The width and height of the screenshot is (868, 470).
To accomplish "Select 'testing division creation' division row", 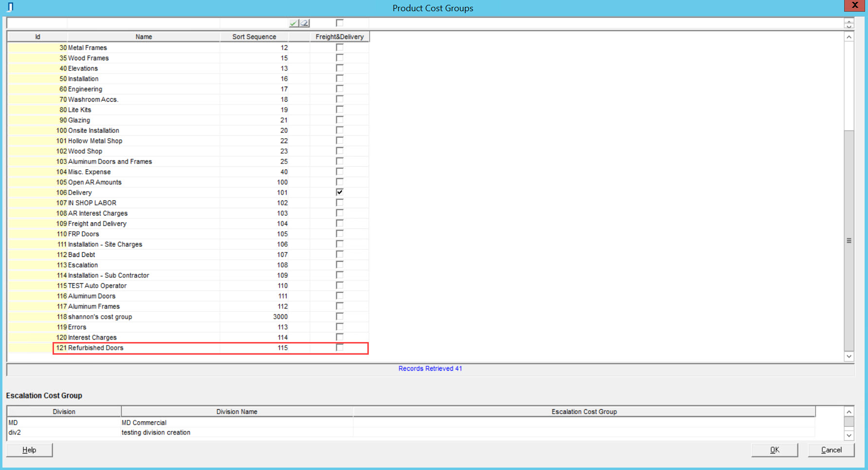I will tap(411, 433).
